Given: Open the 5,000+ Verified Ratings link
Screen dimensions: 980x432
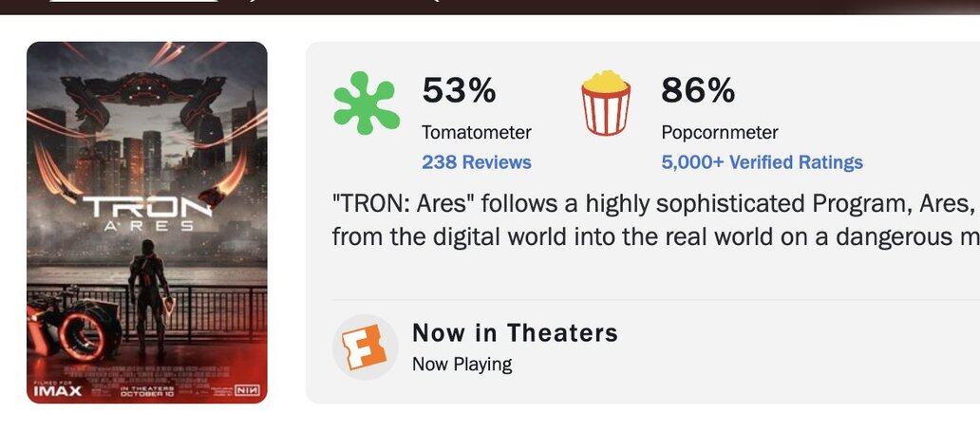Looking at the screenshot, I should click(x=762, y=162).
